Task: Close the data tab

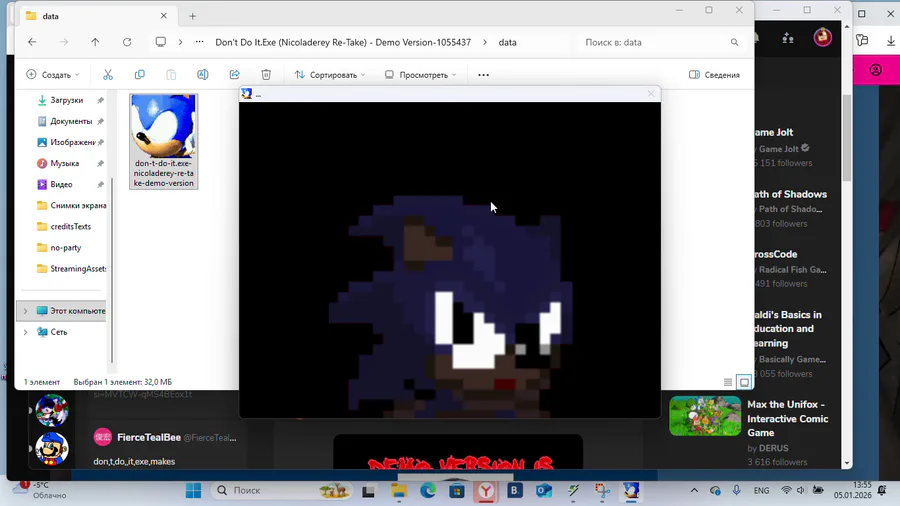Action: pyautogui.click(x=164, y=16)
